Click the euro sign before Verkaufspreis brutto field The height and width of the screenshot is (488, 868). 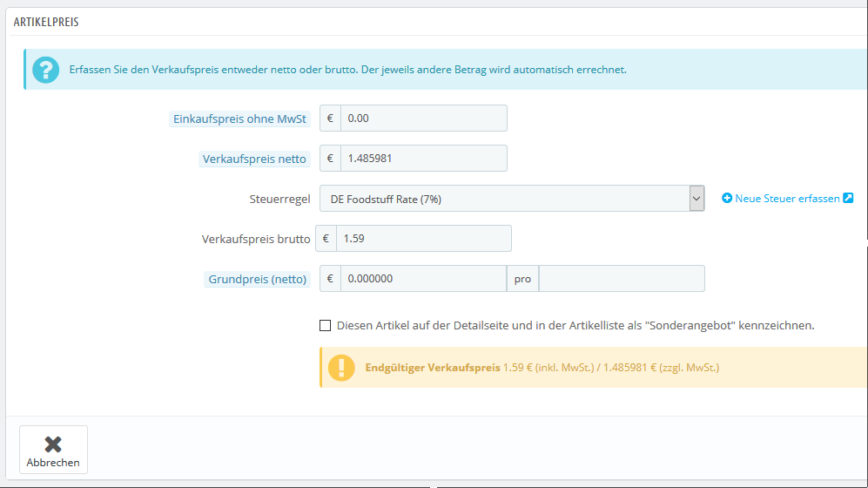point(326,238)
